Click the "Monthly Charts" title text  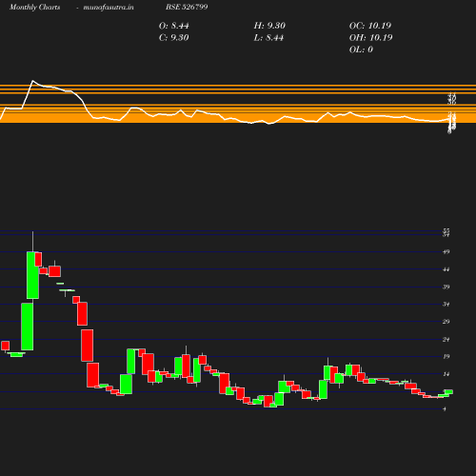pyautogui.click(x=34, y=7)
